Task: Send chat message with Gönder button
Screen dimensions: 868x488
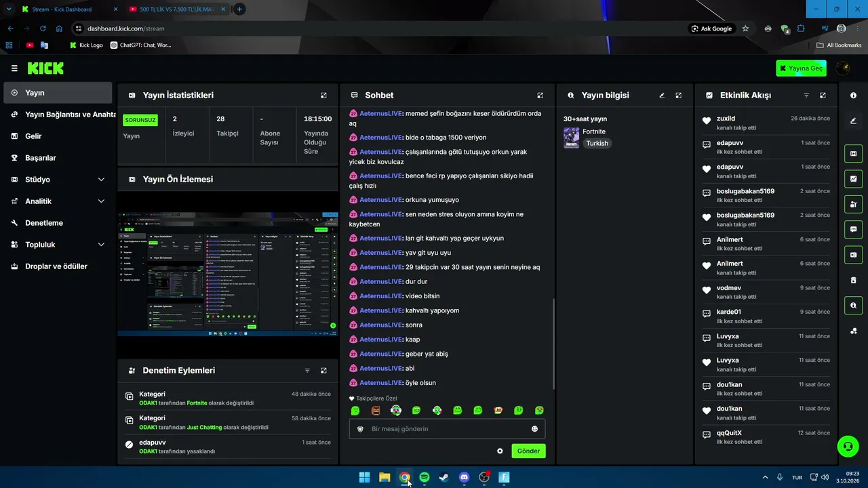Action: 528,451
